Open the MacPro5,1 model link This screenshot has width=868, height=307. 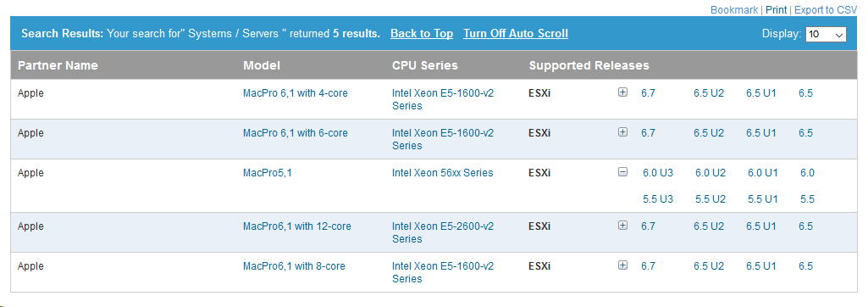coord(267,173)
